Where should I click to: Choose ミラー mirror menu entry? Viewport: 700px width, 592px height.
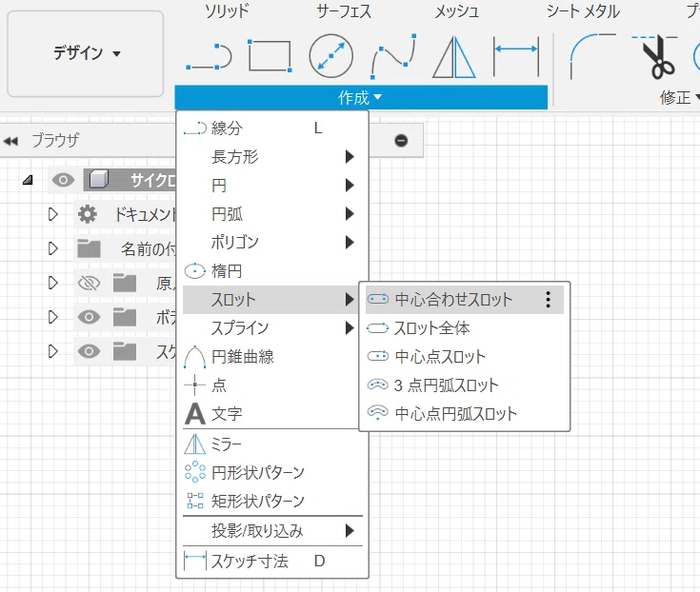point(272,444)
